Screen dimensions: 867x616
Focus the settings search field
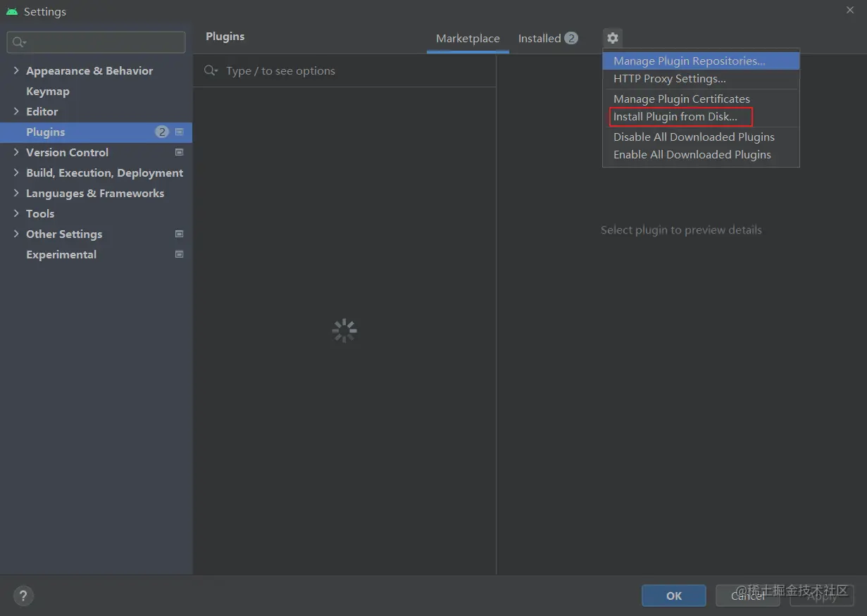click(x=96, y=42)
